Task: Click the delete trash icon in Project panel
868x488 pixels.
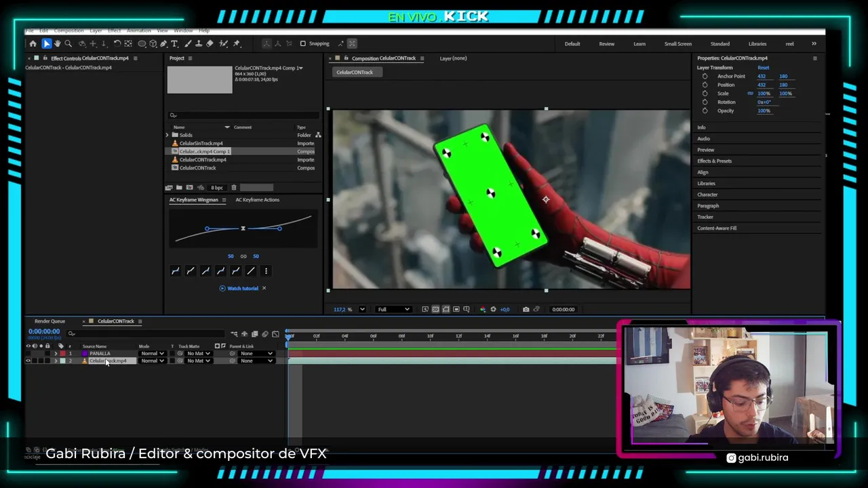Action: (x=233, y=188)
